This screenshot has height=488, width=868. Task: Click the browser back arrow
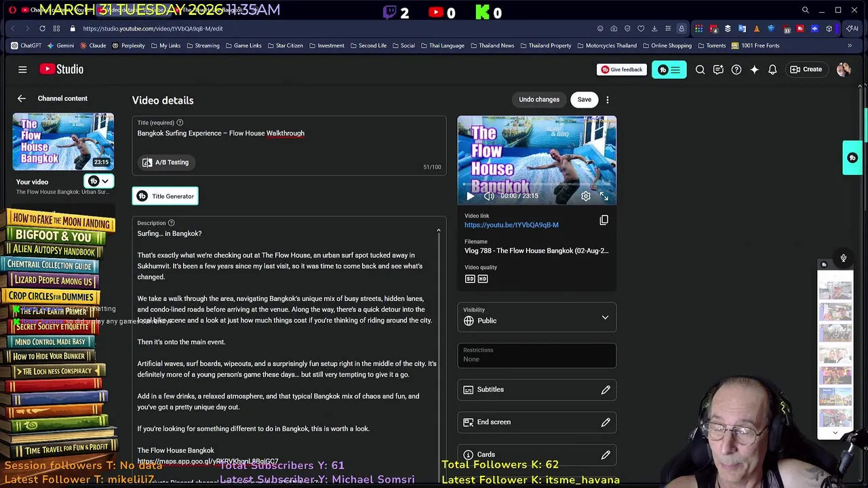pyautogui.click(x=13, y=28)
